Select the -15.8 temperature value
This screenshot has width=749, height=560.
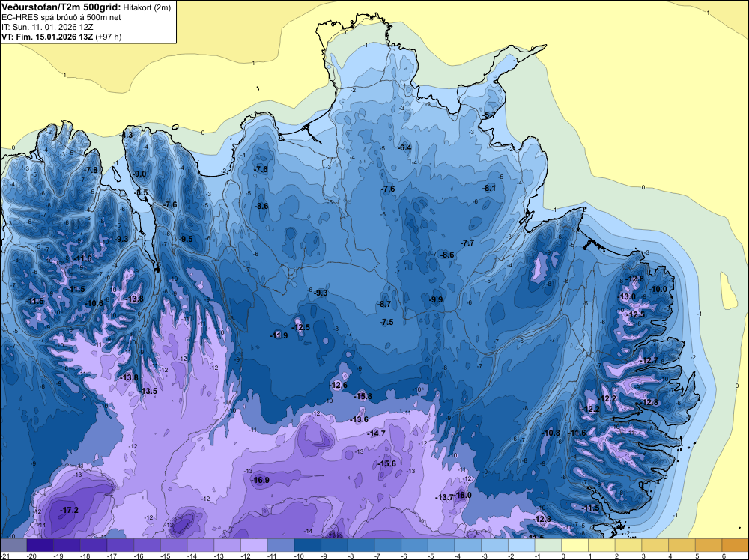(363, 396)
